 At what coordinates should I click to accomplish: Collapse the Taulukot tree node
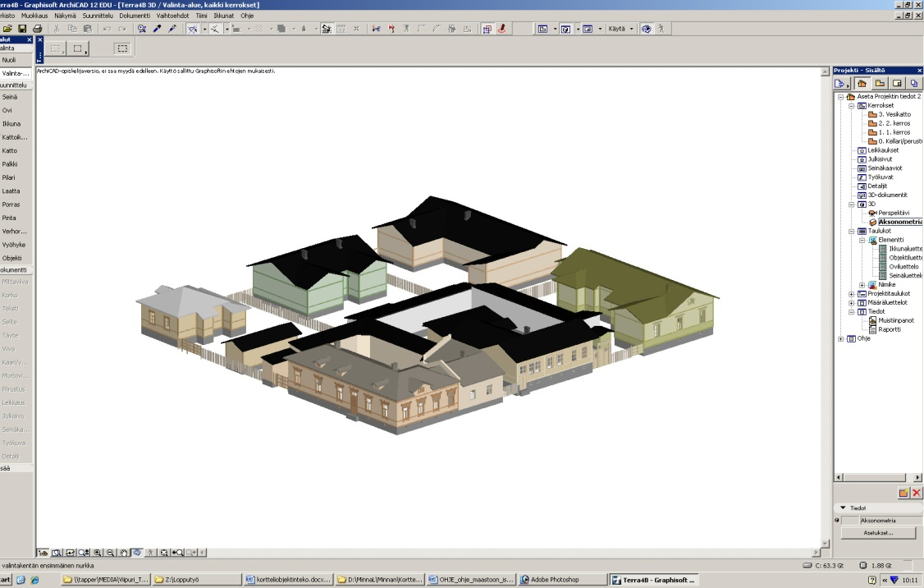(852, 232)
